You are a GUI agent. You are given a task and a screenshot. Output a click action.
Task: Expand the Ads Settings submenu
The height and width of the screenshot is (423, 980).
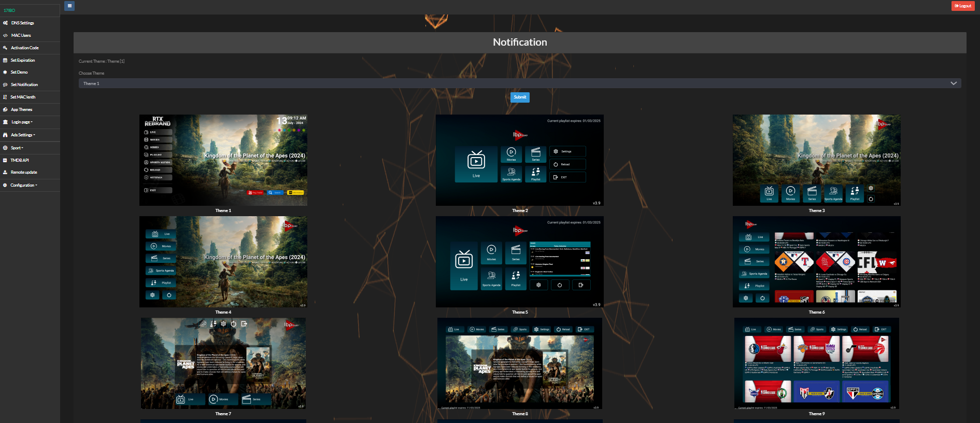[x=23, y=135]
